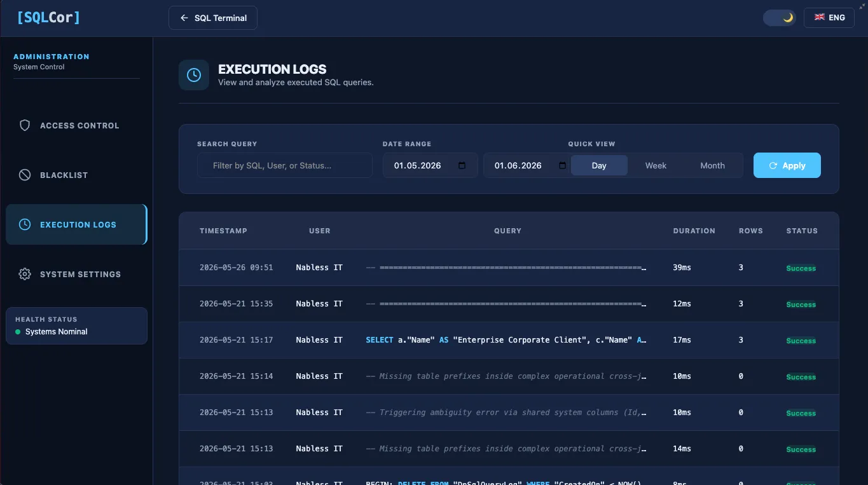This screenshot has height=485, width=868.
Task: Click the User column header
Action: tap(320, 231)
